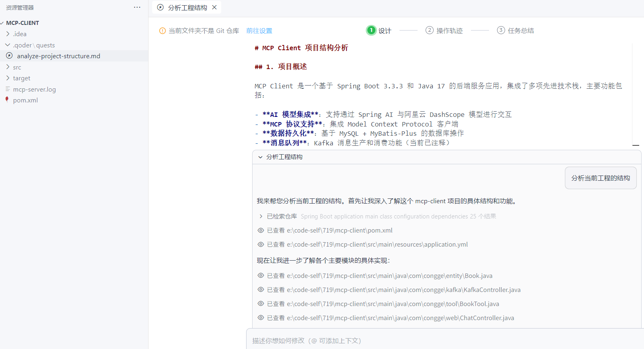Click the red Maven icon of pom.xml
Image resolution: width=644 pixels, height=349 pixels.
pyautogui.click(x=7, y=100)
